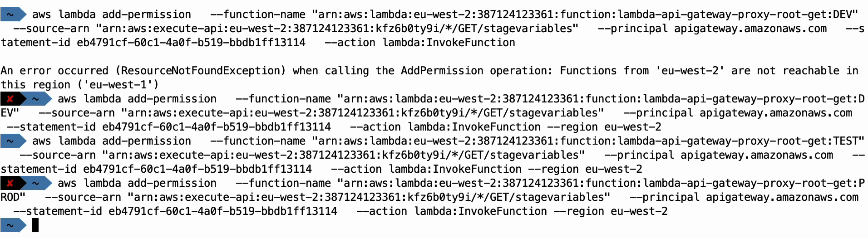Screen dimensions: 868x238
Task: Click the first '--principal apigateway.amazonaws.com' argument
Action: coord(712,29)
